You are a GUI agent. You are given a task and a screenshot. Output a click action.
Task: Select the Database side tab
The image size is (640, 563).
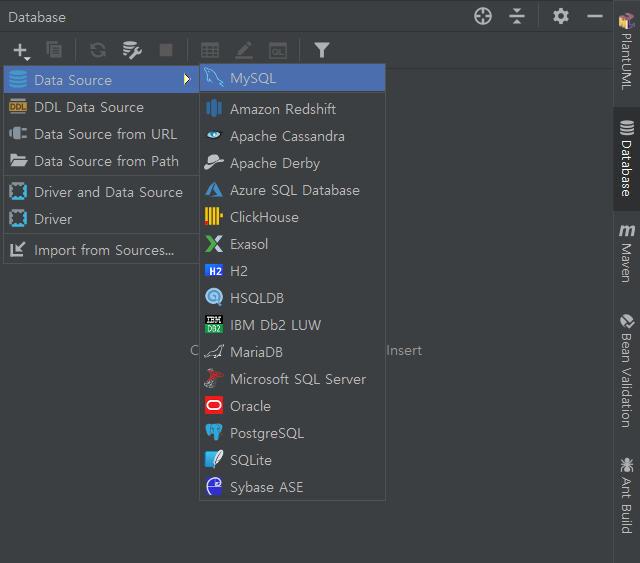(x=627, y=158)
